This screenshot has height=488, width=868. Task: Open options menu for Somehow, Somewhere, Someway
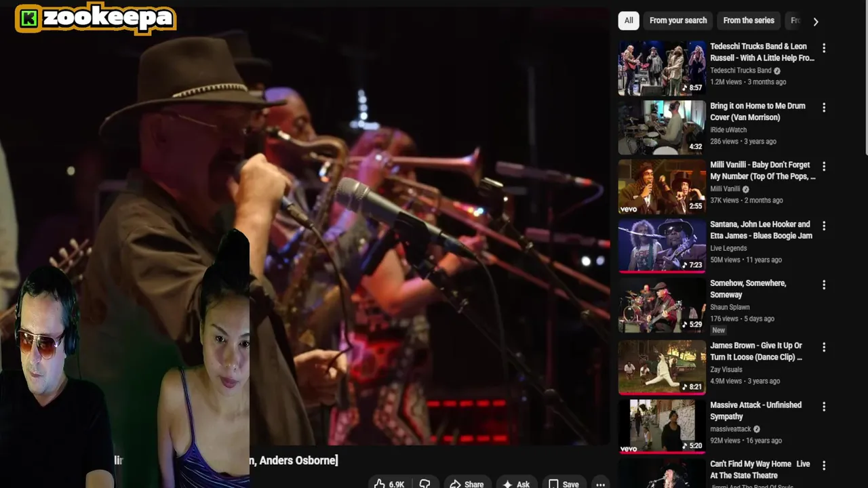824,285
